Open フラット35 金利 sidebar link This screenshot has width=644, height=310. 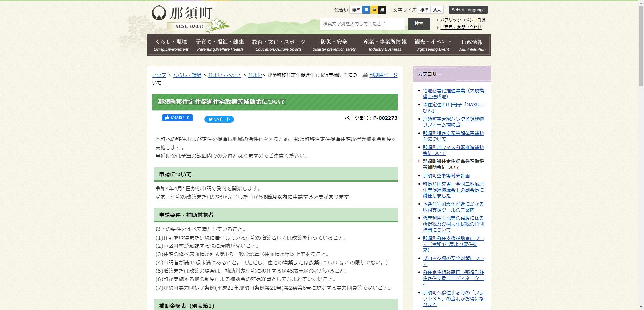[453, 298]
